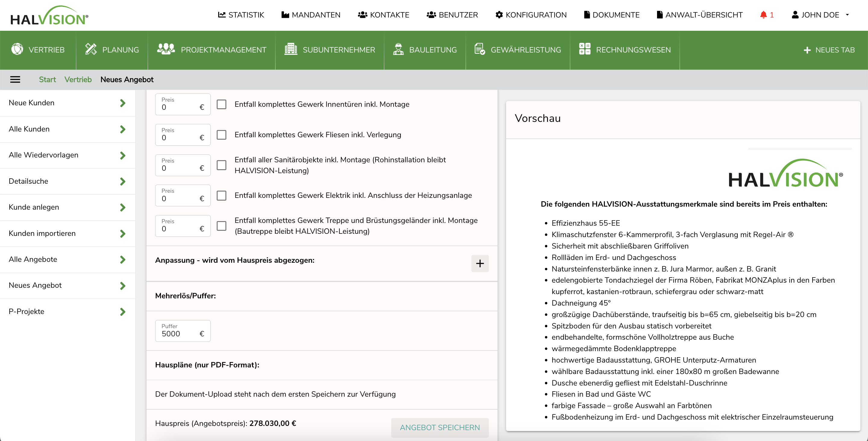Expand Alle Kunden chevron

[x=123, y=129]
